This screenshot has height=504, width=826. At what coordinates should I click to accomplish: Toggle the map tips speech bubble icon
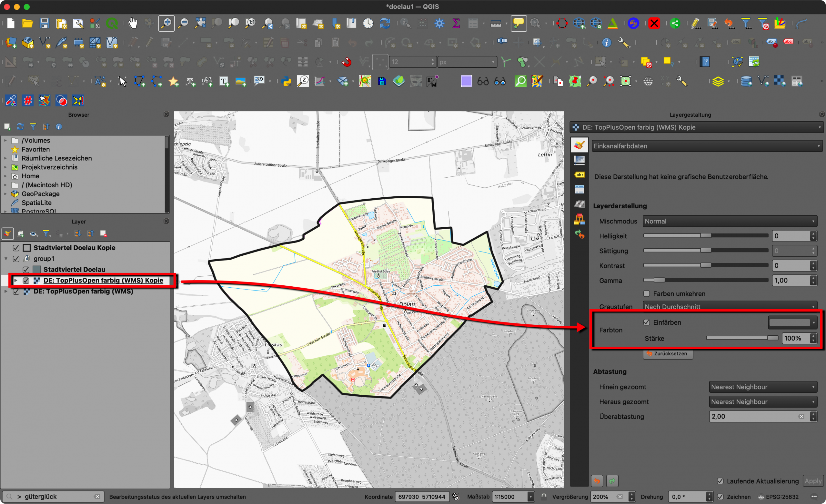(518, 24)
